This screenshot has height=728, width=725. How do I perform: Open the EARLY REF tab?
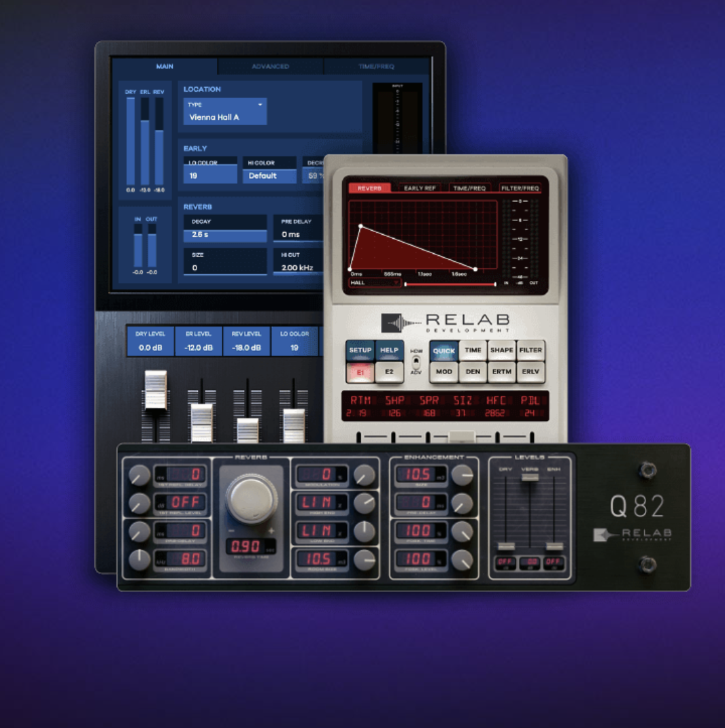(420, 188)
